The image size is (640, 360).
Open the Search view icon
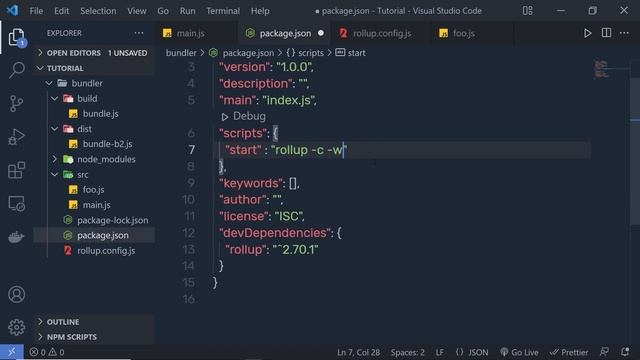coord(16,70)
